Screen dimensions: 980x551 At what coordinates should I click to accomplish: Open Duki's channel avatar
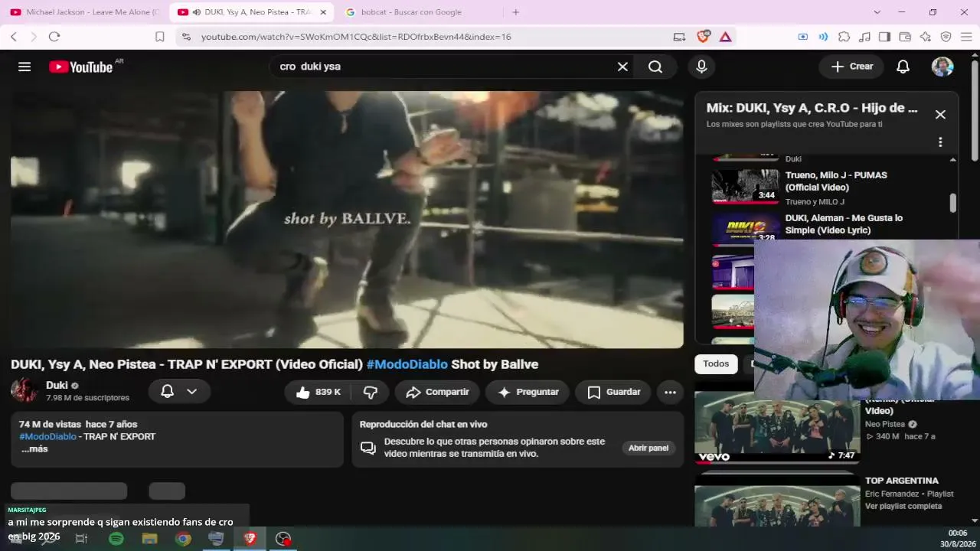(x=24, y=390)
